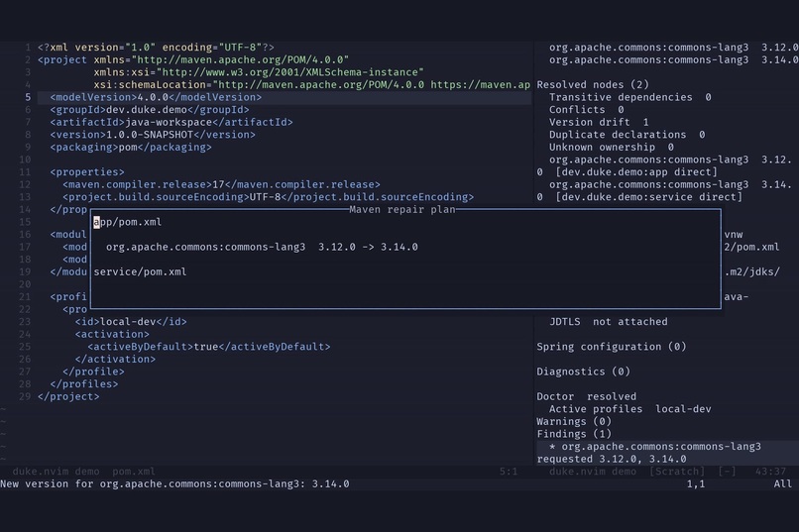Click 'Transitive dependencies 0' in side panel
This screenshot has height=532, width=799.
pyautogui.click(x=630, y=97)
